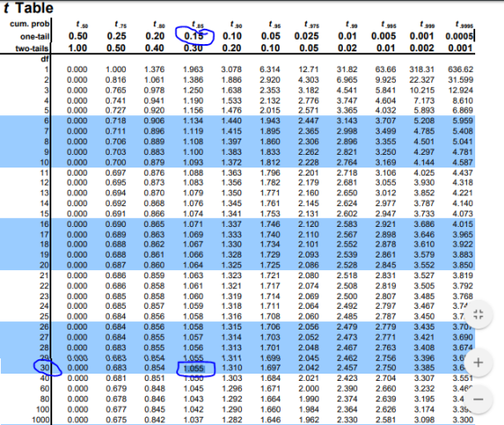The width and height of the screenshot is (504, 425).
Task: Click value 1.990 in df 80 row
Action: click(x=308, y=399)
